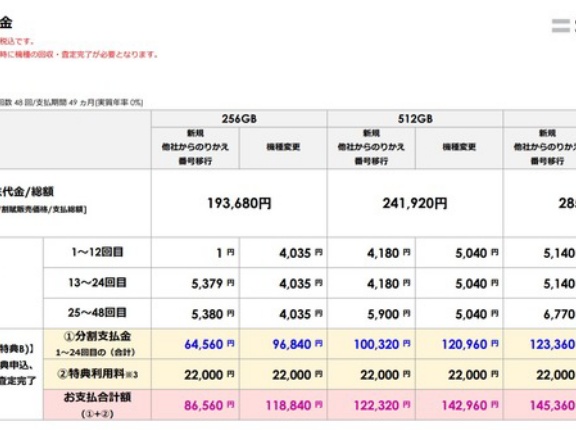Viewport: 576px width, 430px height.
Task: Click the 241,920円 total price cell
Action: click(x=415, y=203)
